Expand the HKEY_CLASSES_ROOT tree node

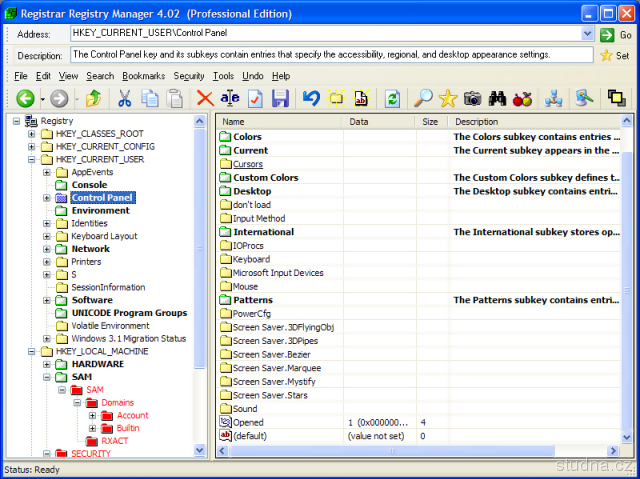pyautogui.click(x=32, y=134)
